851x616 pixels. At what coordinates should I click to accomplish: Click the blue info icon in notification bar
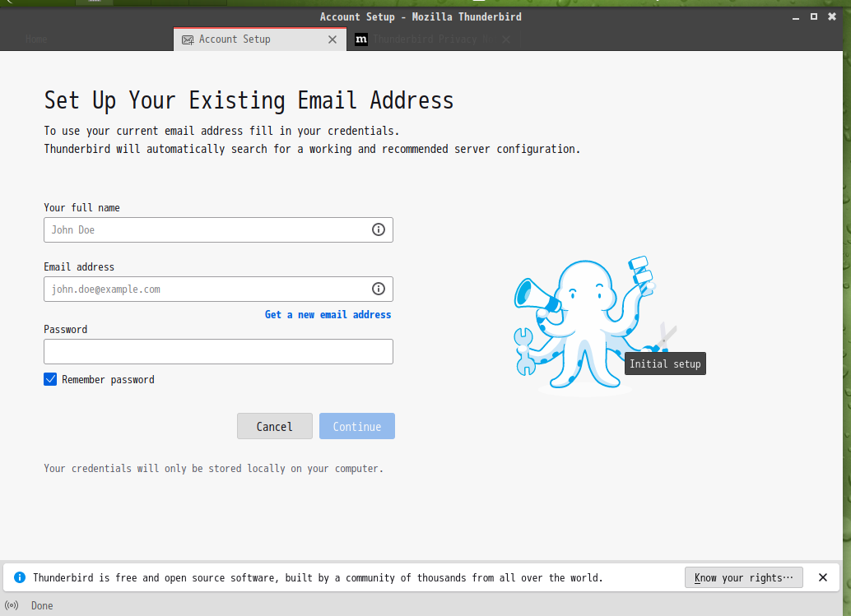20,577
